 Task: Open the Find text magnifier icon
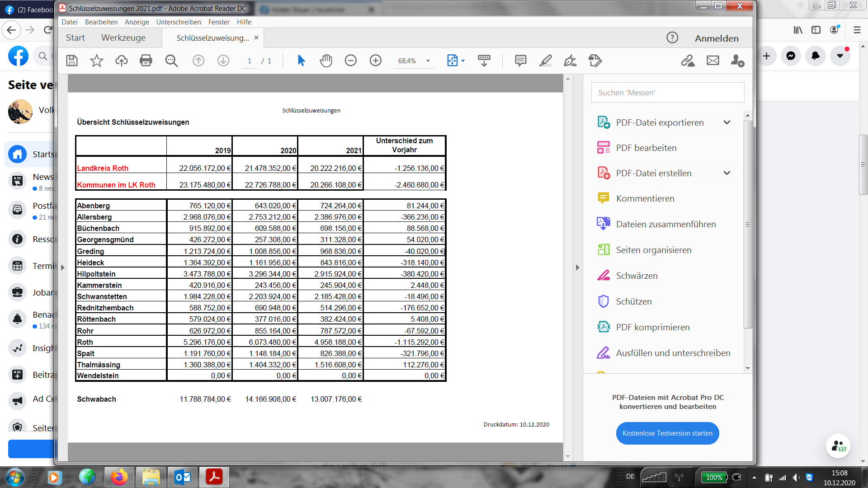point(171,61)
